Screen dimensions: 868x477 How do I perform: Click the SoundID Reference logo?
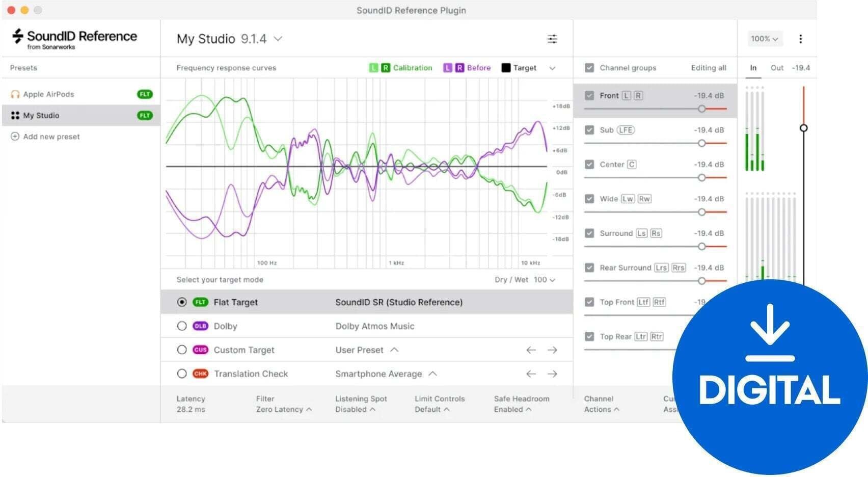click(x=74, y=39)
